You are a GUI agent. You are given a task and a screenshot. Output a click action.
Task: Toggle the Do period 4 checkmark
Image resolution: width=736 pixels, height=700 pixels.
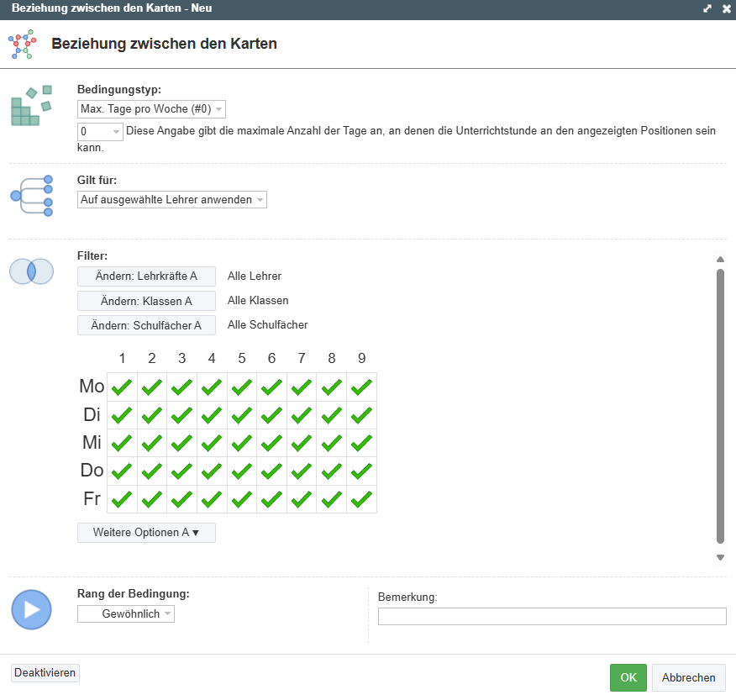(x=212, y=471)
